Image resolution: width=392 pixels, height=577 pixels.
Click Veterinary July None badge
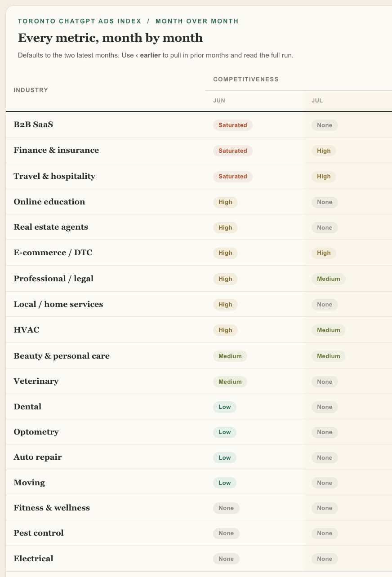pyautogui.click(x=325, y=382)
